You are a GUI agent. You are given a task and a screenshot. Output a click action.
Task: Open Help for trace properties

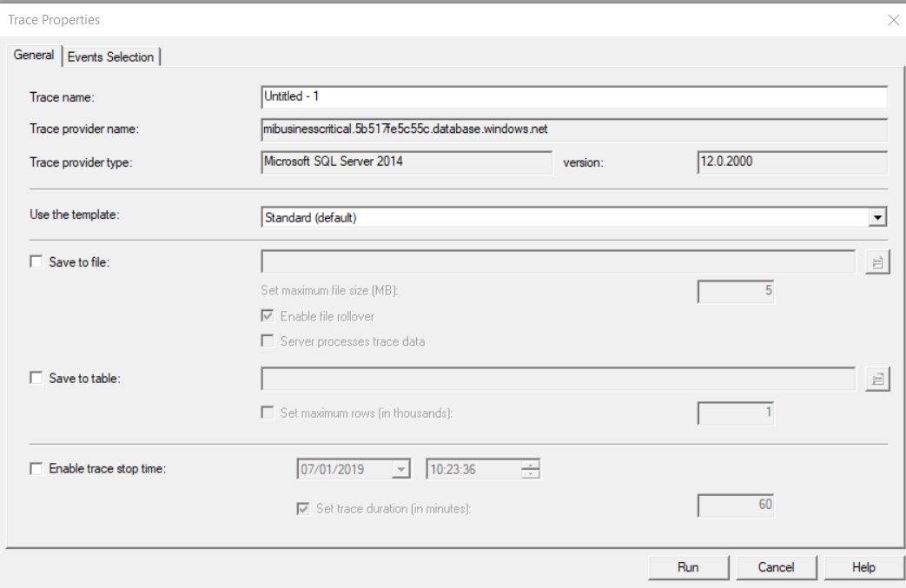(x=863, y=567)
